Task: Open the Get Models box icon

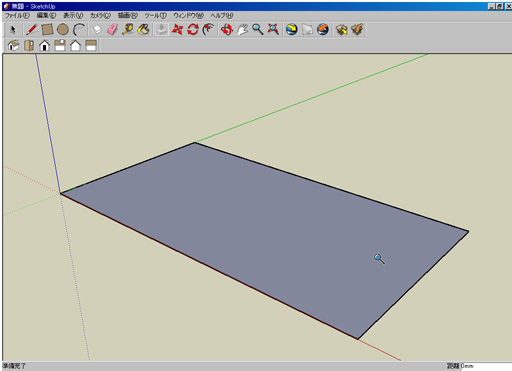Action: click(341, 30)
